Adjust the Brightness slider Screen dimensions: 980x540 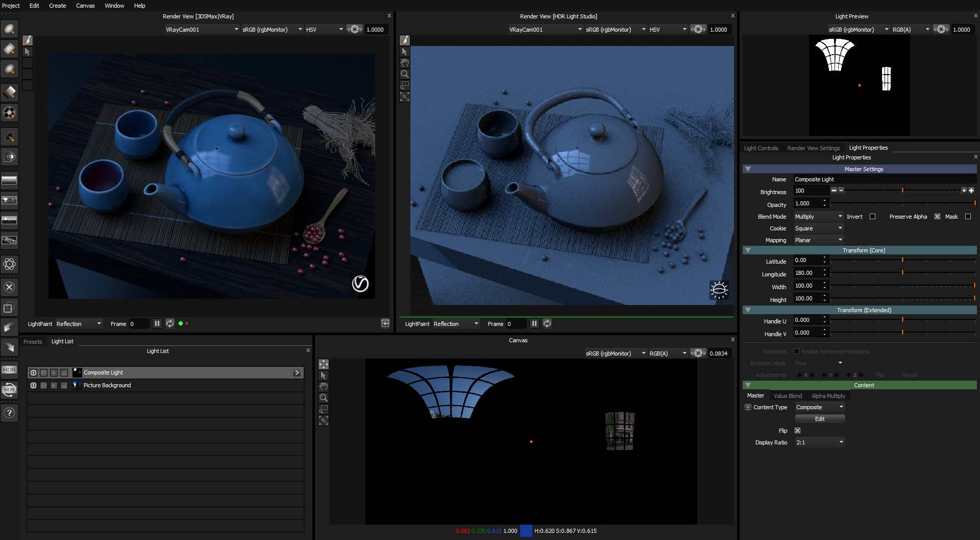[902, 191]
